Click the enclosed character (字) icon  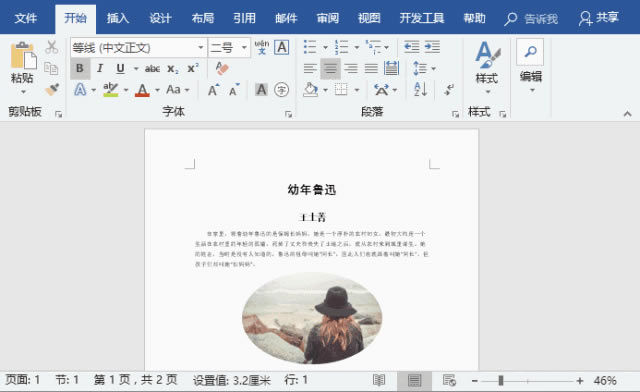click(x=281, y=90)
